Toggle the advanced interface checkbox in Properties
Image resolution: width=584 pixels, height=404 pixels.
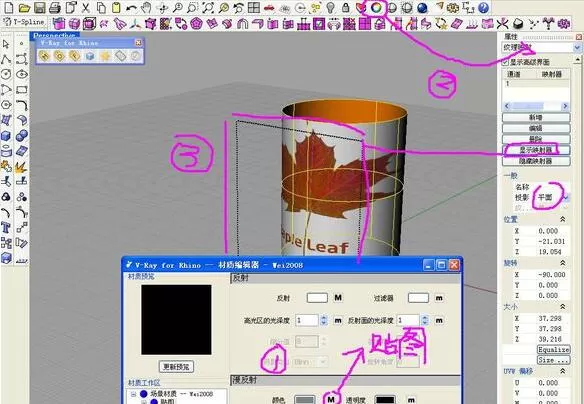click(505, 62)
